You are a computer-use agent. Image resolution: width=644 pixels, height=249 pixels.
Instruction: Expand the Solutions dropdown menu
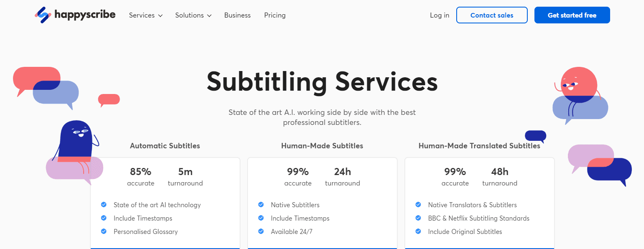coord(193,15)
